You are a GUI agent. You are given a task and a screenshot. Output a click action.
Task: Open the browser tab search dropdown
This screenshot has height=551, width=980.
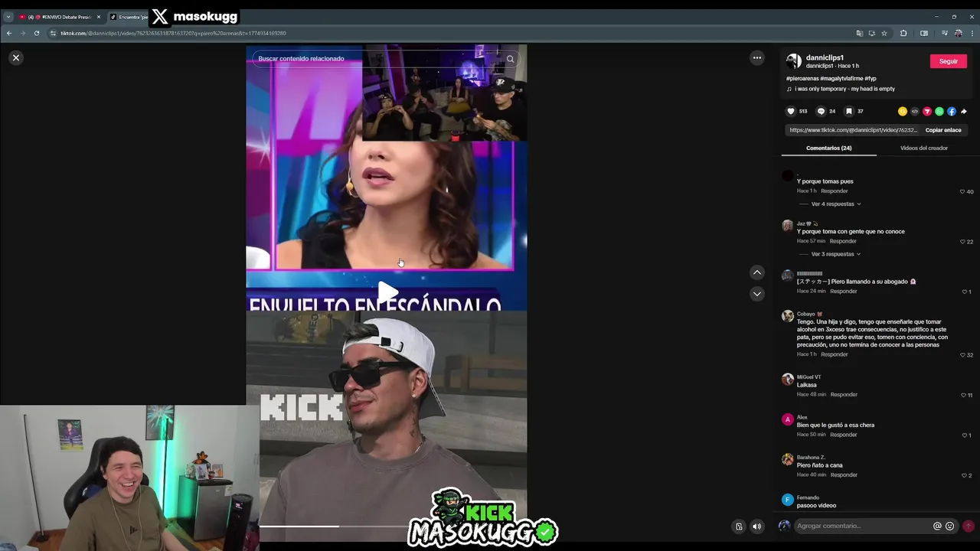pos(8,17)
